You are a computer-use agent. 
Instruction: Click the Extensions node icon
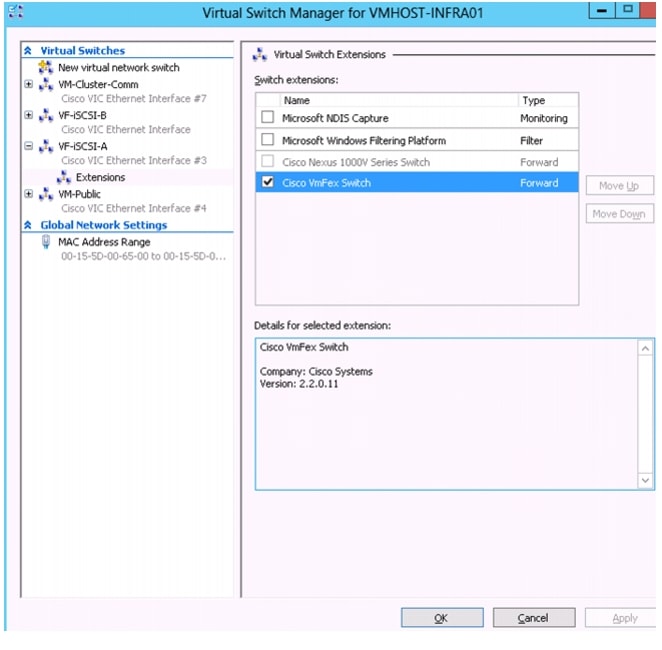tap(64, 177)
